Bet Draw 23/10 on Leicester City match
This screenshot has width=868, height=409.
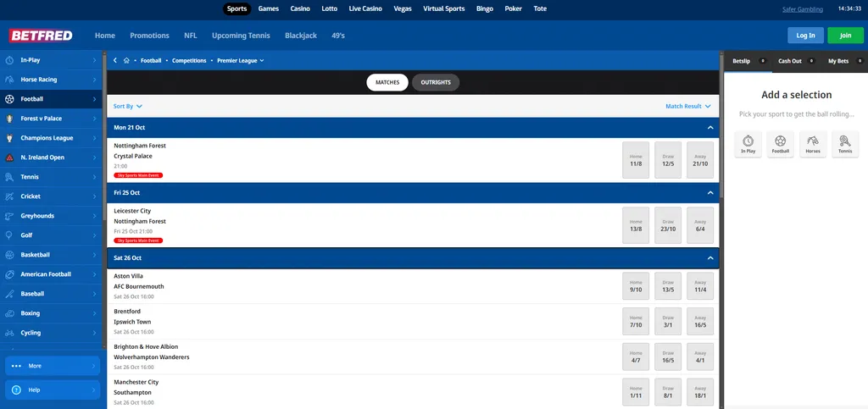668,225
